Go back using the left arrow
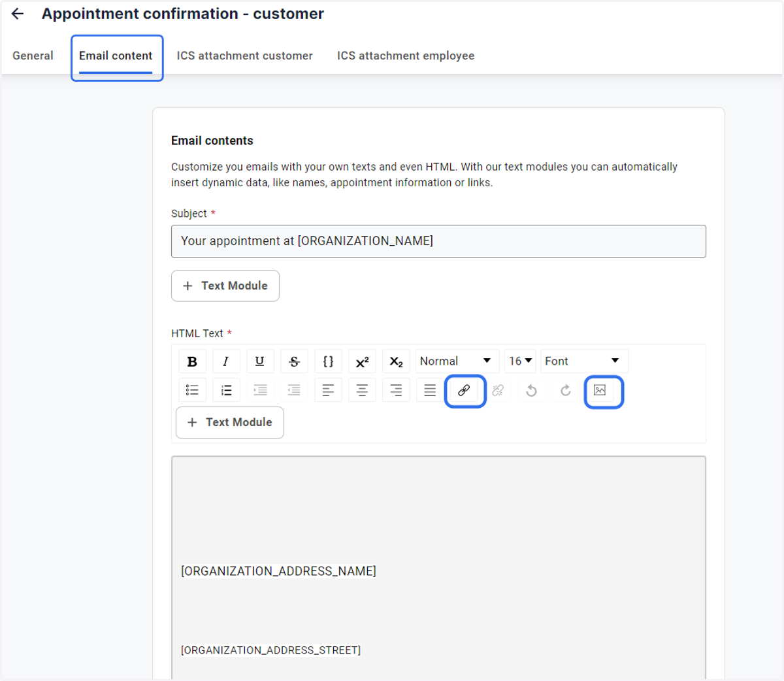The image size is (784, 681). (x=18, y=14)
